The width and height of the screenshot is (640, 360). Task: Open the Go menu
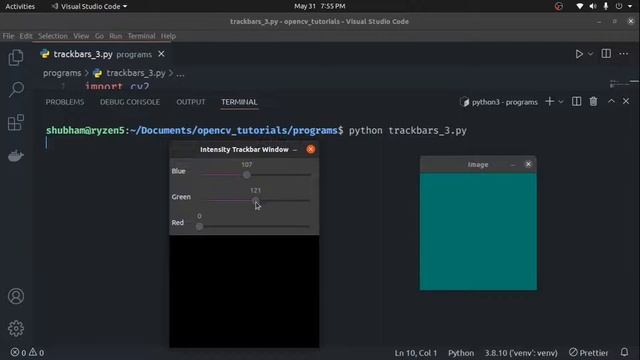coord(99,36)
